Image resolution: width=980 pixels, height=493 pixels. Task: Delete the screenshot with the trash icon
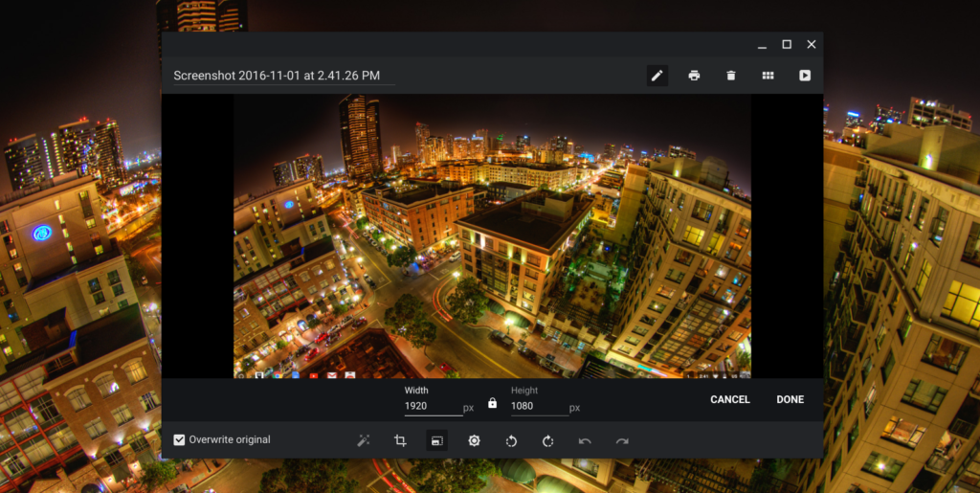731,76
